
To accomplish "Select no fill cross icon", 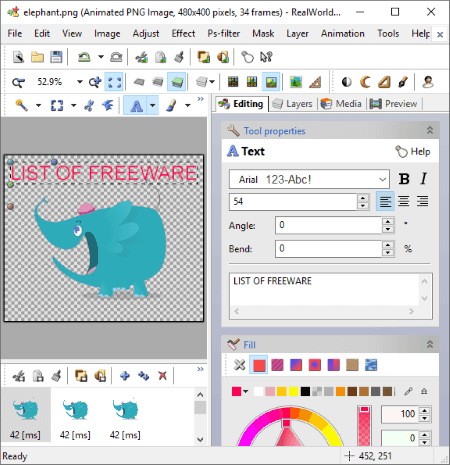I will pyautogui.click(x=239, y=365).
